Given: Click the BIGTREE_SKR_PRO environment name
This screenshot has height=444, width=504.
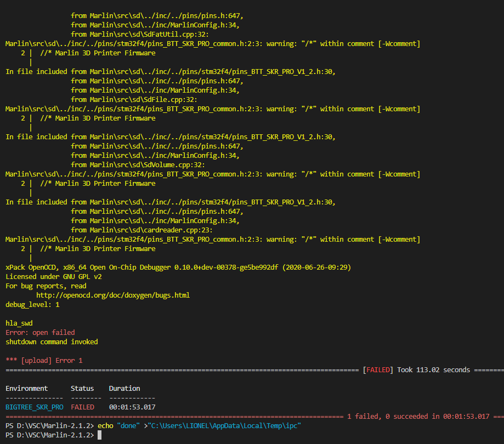Looking at the screenshot, I should [35, 407].
